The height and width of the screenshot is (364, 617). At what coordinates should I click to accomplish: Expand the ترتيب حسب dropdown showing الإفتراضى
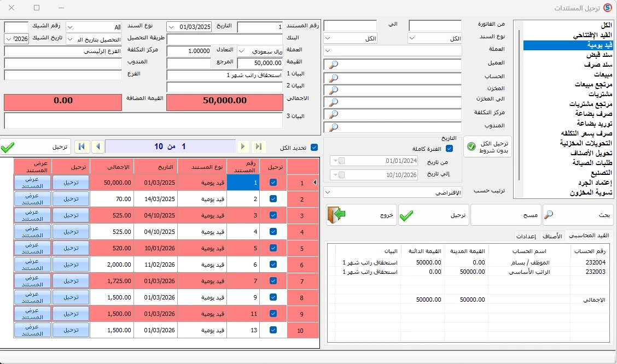[328, 192]
